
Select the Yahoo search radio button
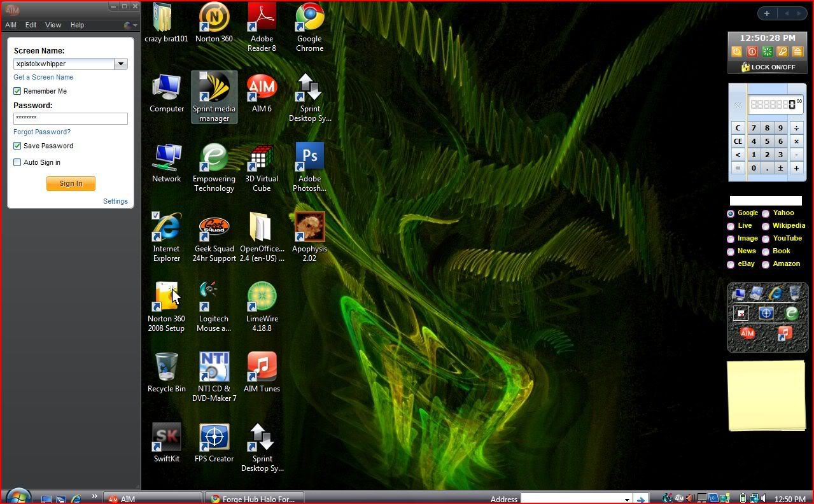[766, 214]
